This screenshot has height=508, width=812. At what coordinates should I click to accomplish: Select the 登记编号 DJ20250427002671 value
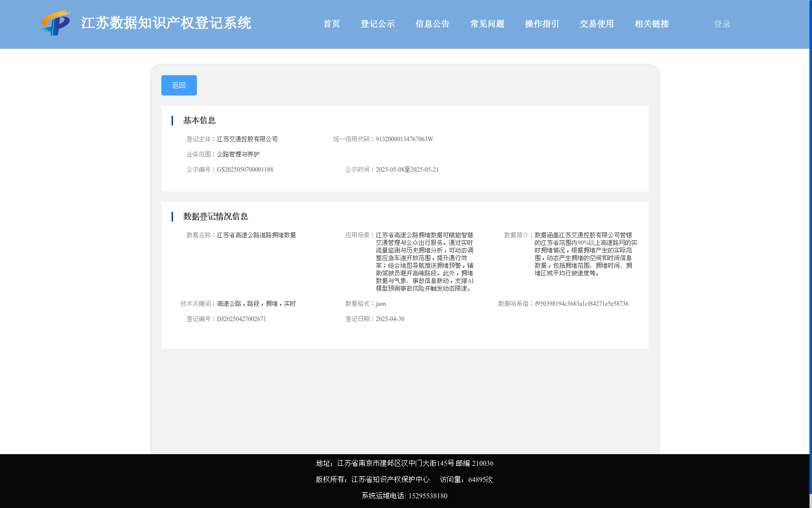point(241,319)
